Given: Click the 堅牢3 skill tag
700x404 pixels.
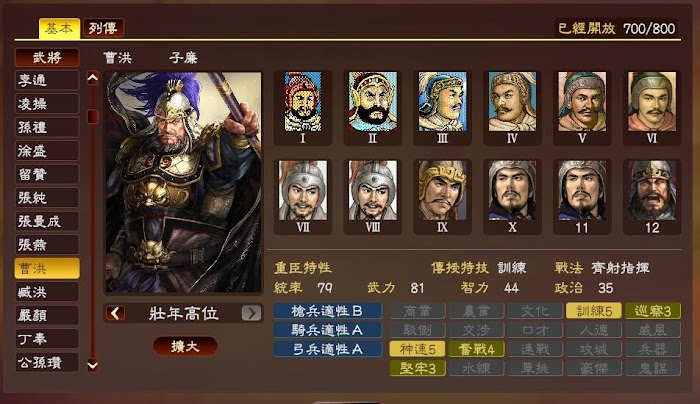Looking at the screenshot, I should (x=417, y=368).
